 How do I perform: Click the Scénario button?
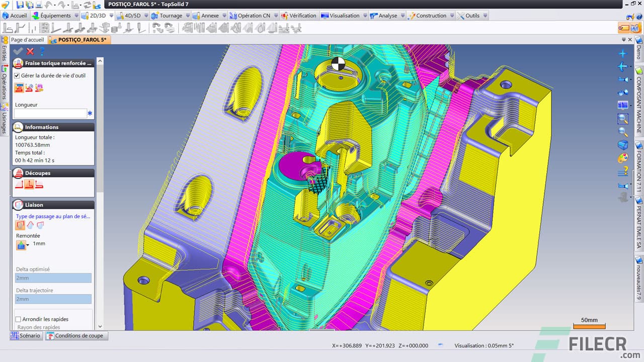pyautogui.click(x=25, y=335)
